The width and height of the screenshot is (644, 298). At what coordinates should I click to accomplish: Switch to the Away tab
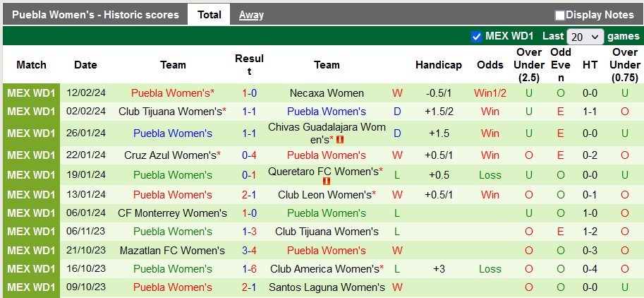coord(251,15)
